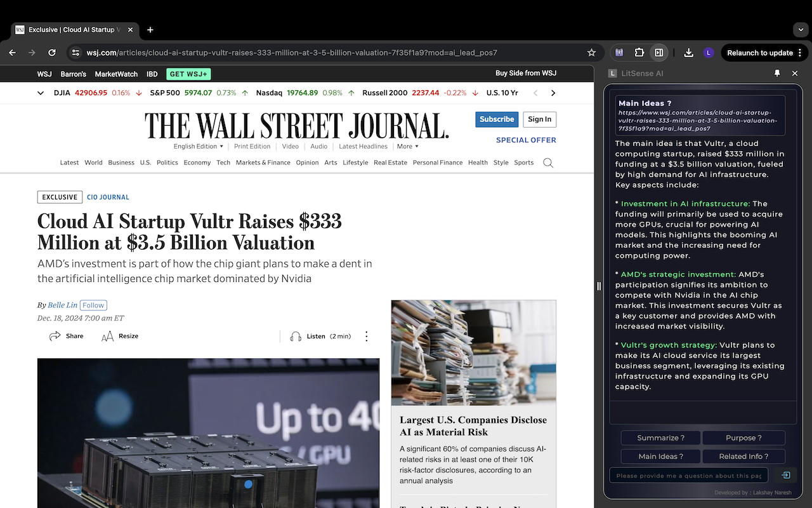Open the tab search dropdown arrow

(801, 30)
